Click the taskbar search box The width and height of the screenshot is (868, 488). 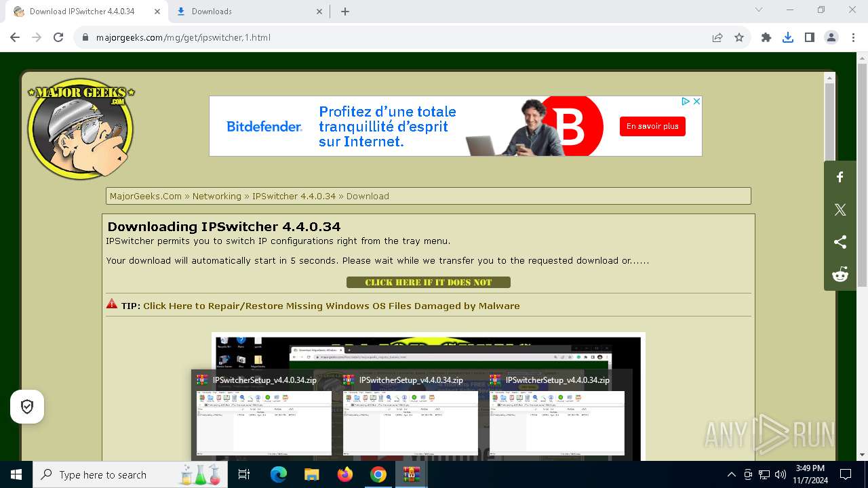point(132,474)
